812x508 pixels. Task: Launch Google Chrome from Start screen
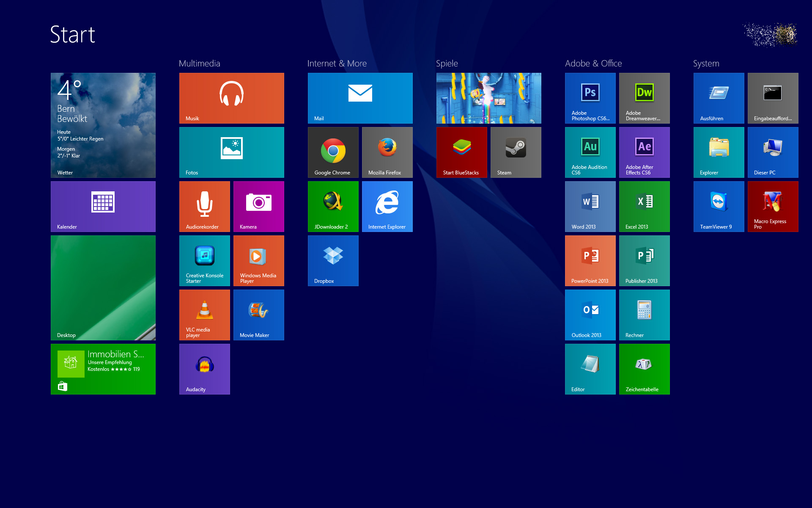[x=333, y=152]
